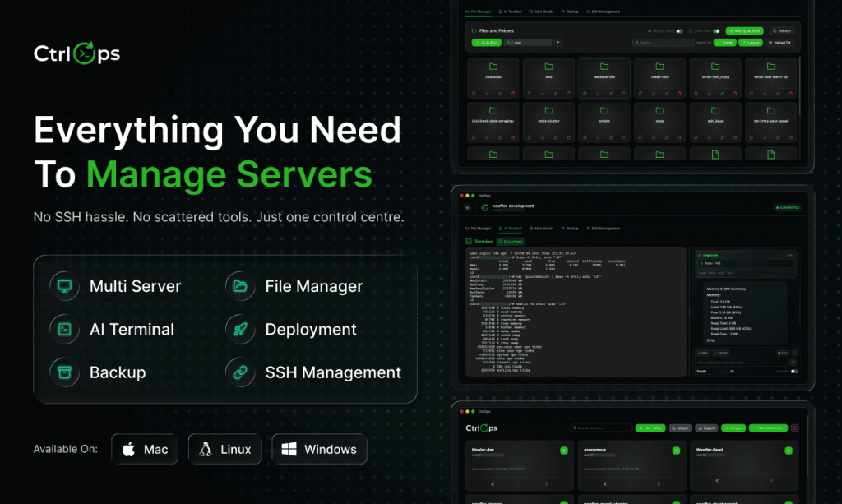Choose the Mac download button

coord(145,449)
